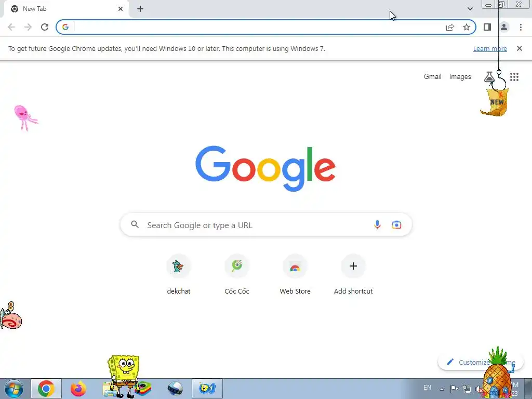Open the dekchat shortcut
Image resolution: width=532 pixels, height=399 pixels.
tap(179, 274)
